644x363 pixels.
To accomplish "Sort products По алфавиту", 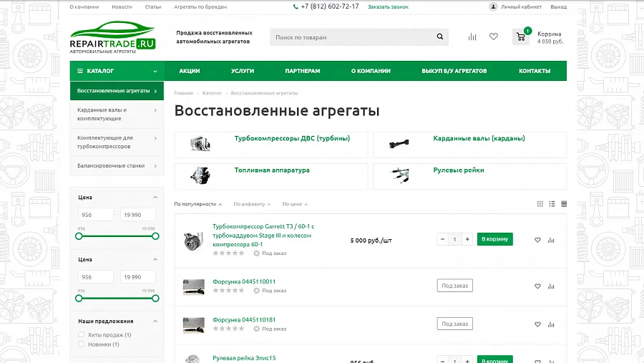I will (252, 204).
